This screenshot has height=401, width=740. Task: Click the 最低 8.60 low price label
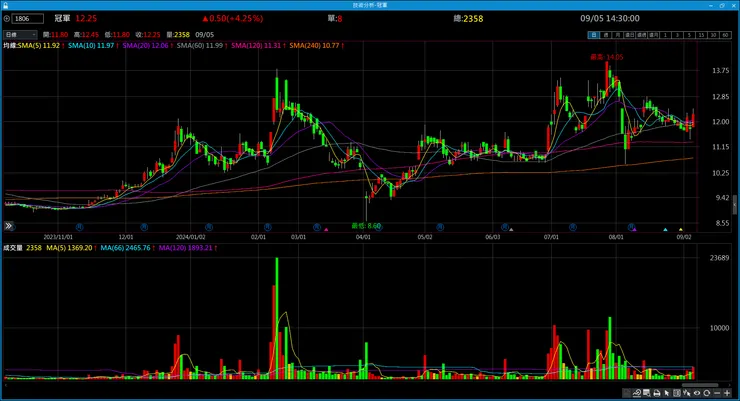click(366, 226)
